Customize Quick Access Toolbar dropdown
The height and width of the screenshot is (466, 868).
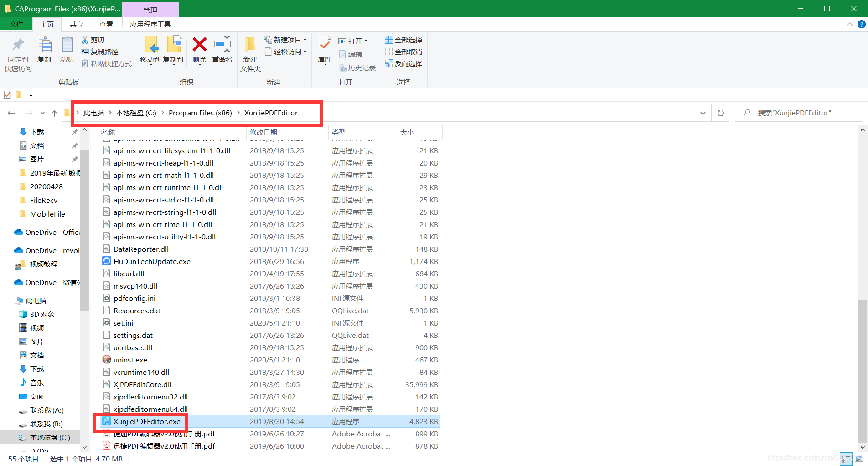click(x=31, y=95)
